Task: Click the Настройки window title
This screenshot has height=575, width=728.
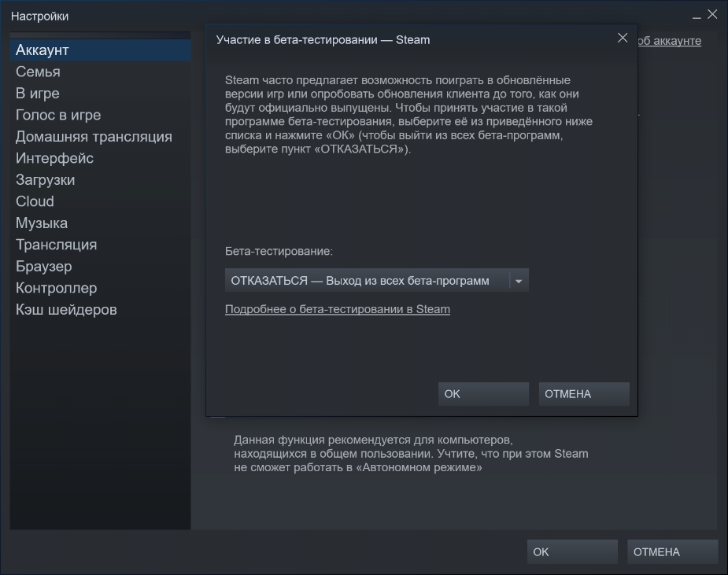Action: tap(40, 17)
